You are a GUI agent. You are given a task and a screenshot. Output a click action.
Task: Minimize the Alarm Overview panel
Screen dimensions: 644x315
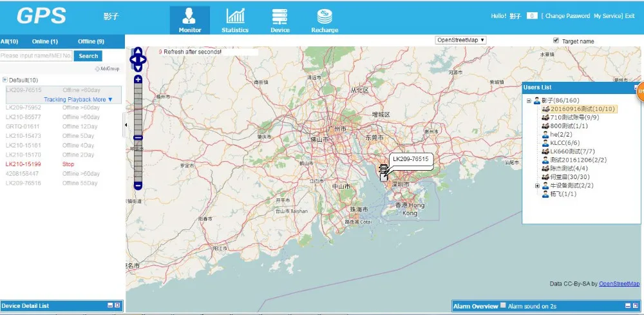pos(627,305)
